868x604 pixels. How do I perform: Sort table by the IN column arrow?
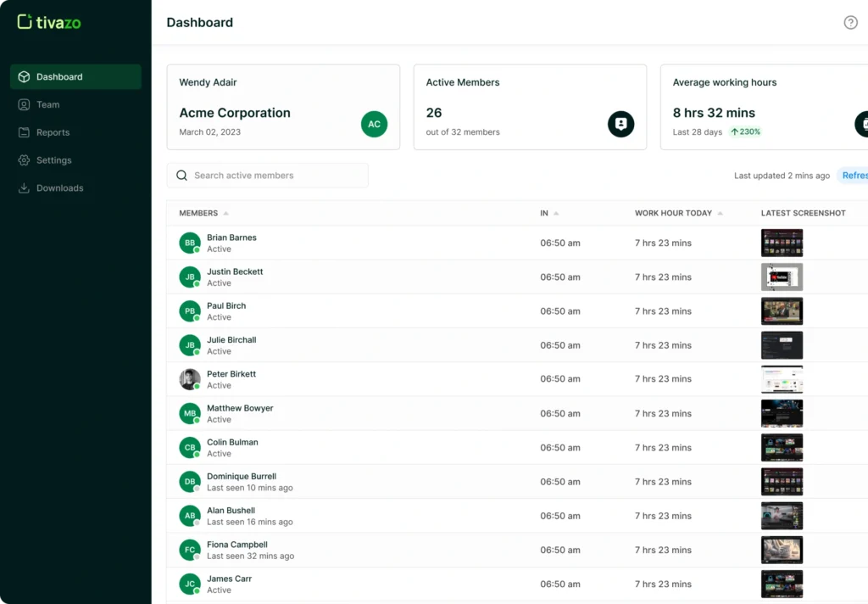556,214
